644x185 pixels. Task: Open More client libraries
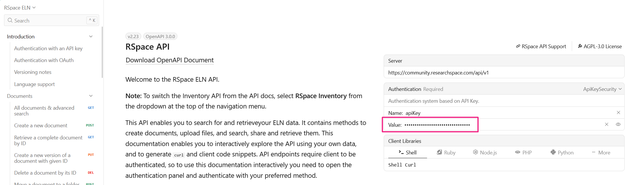(x=601, y=153)
